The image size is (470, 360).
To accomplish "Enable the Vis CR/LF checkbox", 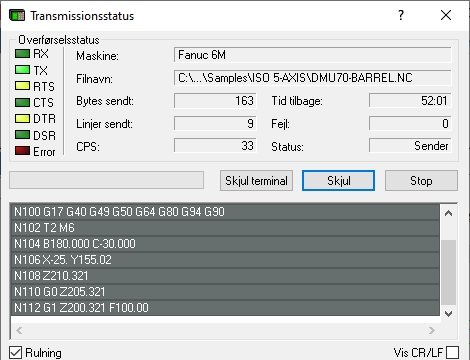I will (x=452, y=353).
